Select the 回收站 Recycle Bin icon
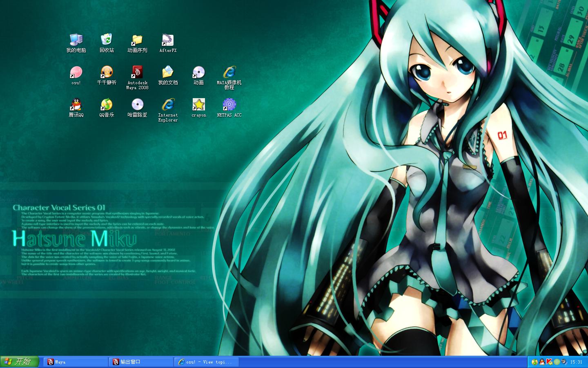The height and width of the screenshot is (368, 588). 107,43
